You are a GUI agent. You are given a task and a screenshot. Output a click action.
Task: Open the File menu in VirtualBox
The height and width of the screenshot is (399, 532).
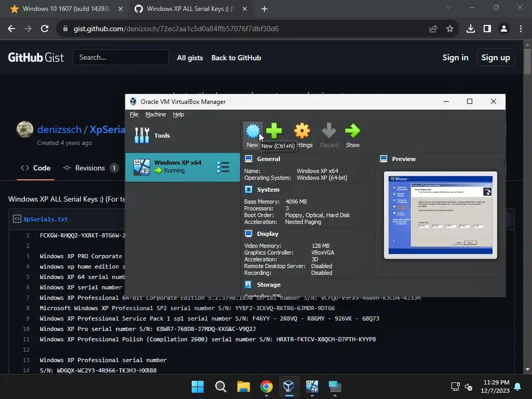134,114
